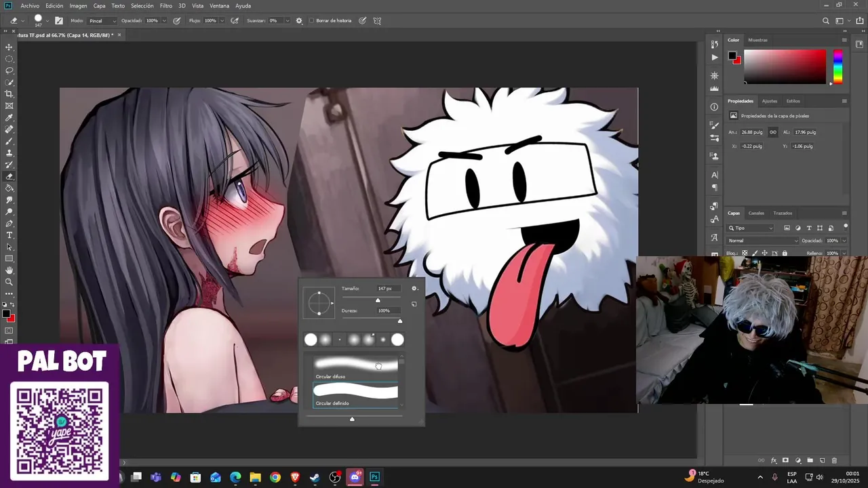Open the tool preset picker arrow
The width and height of the screenshot is (868, 488).
tap(22, 20)
